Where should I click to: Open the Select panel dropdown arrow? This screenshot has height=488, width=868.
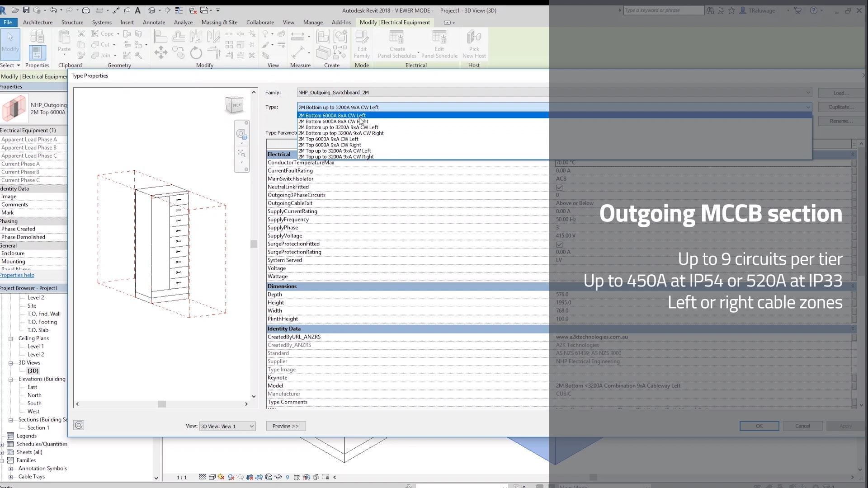(18, 66)
